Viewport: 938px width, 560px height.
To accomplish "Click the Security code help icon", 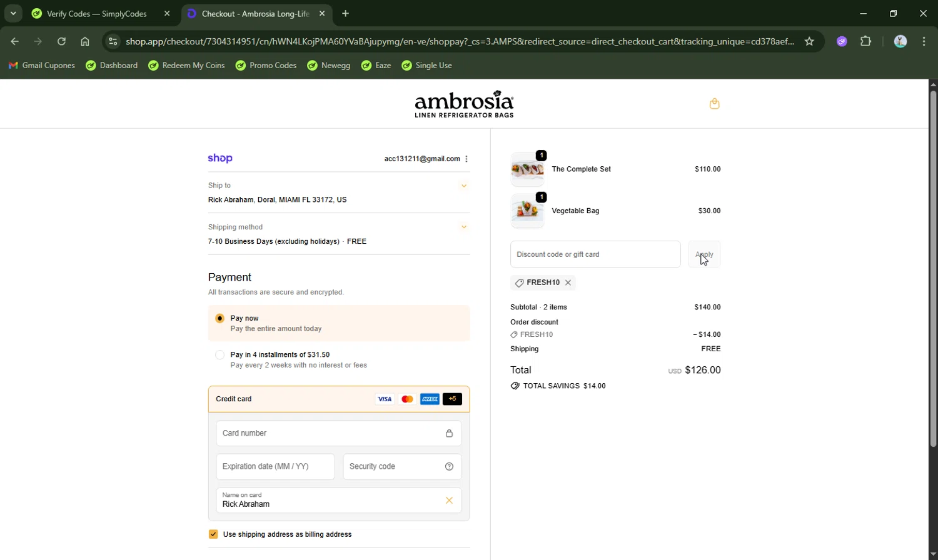I will pos(449,466).
